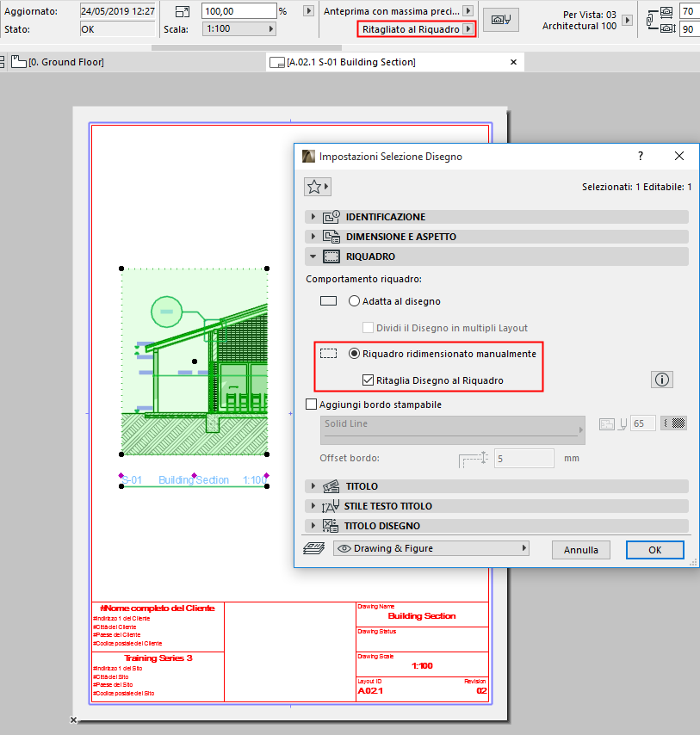Click the building section drawing on layout
This screenshot has width=700, height=735.
coord(194,361)
